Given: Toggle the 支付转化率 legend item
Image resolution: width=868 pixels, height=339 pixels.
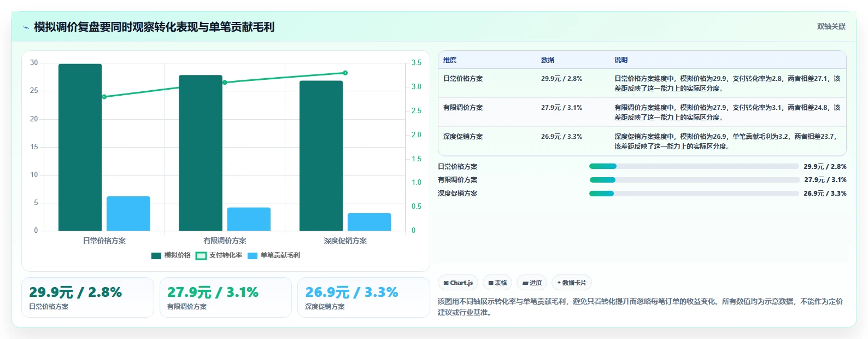Looking at the screenshot, I should tap(219, 255).
